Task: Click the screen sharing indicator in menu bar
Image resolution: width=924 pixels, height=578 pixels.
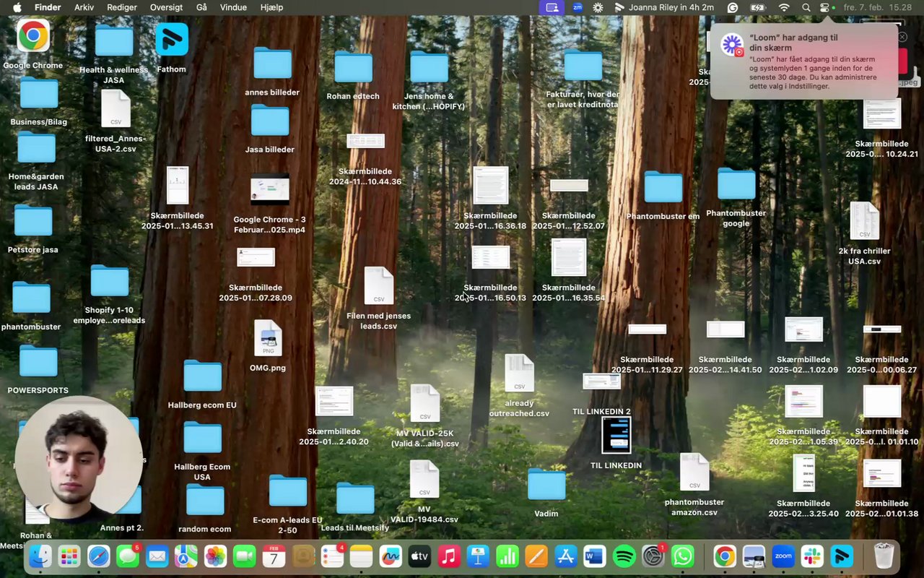Action: click(x=552, y=7)
